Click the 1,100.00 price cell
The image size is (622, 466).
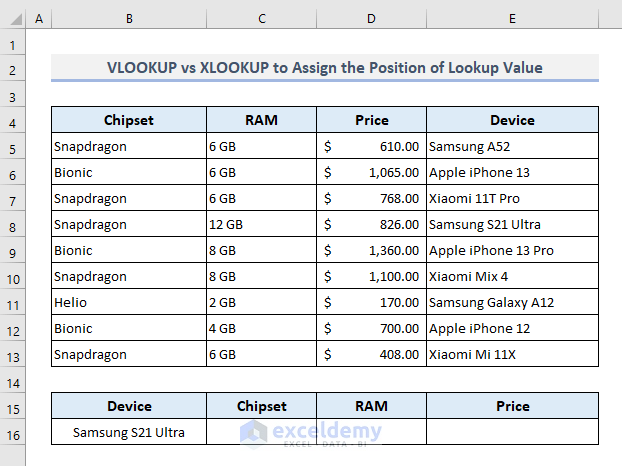pyautogui.click(x=372, y=276)
